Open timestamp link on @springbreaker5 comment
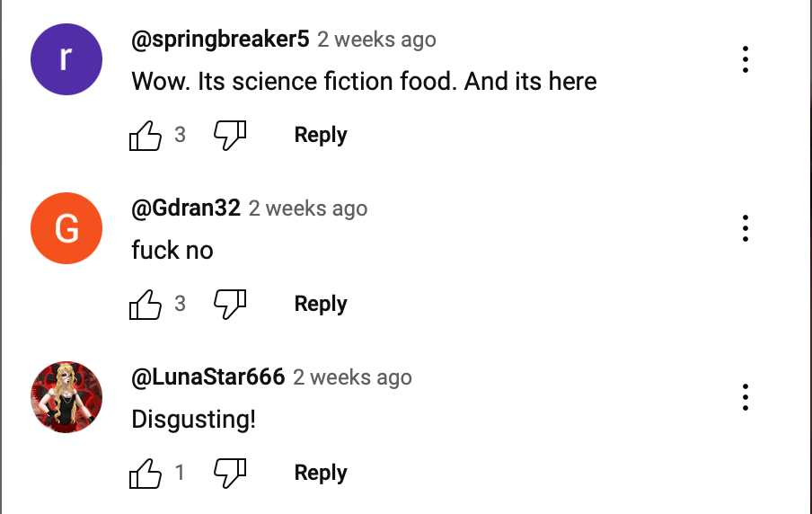Viewport: 812px width, 514px height. tap(376, 40)
